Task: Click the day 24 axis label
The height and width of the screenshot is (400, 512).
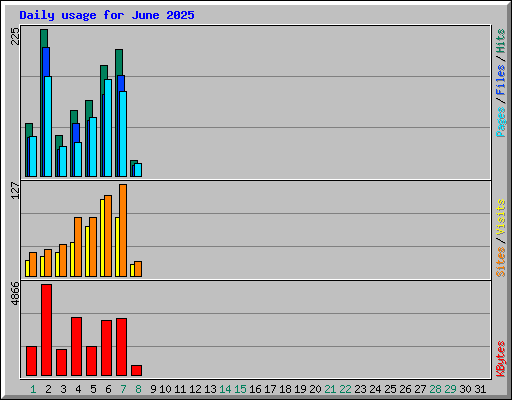Action: 375,389
